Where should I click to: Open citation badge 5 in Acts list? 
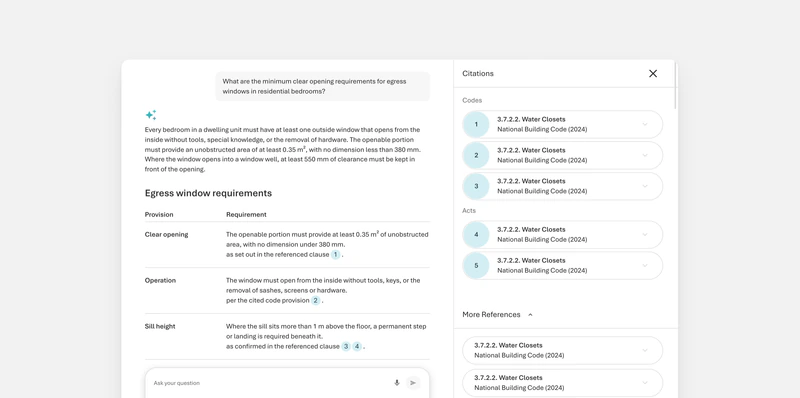coord(476,265)
